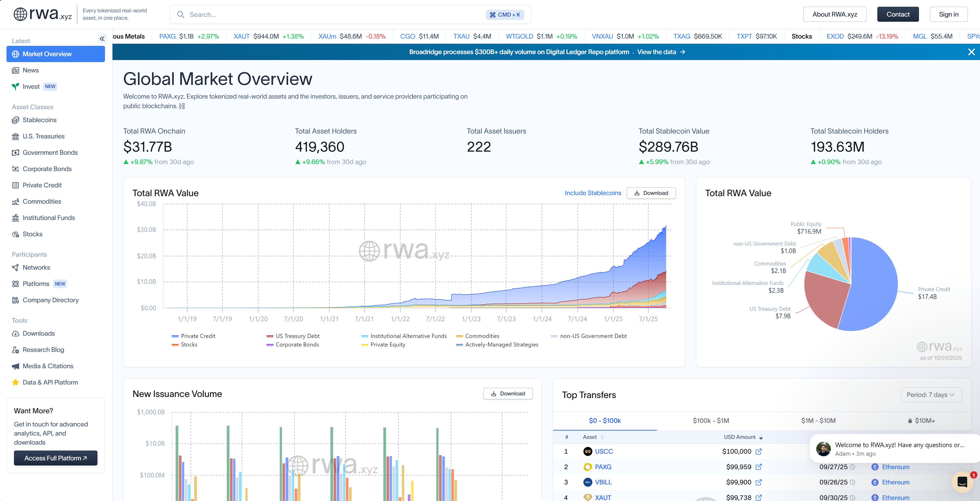
Task: Toggle US Treasury Debt legend series
Action: pos(297,336)
